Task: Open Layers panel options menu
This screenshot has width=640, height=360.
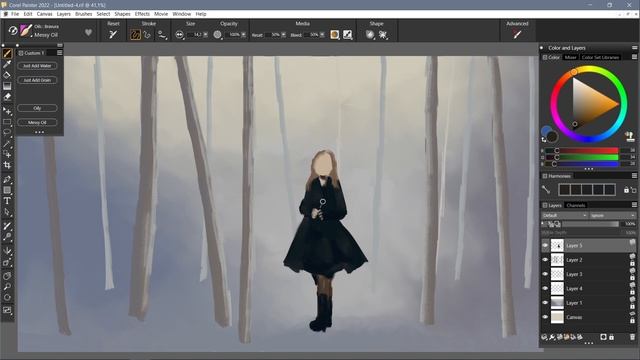Action: [x=634, y=205]
